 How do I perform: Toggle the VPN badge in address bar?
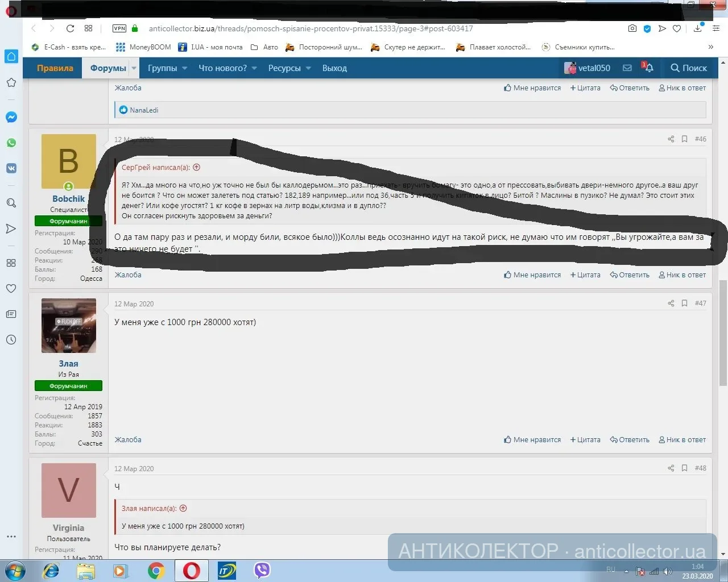119,28
